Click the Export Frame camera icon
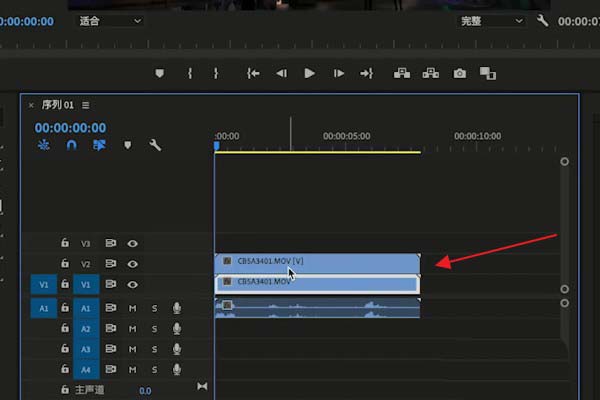This screenshot has width=600, height=400. (x=460, y=73)
